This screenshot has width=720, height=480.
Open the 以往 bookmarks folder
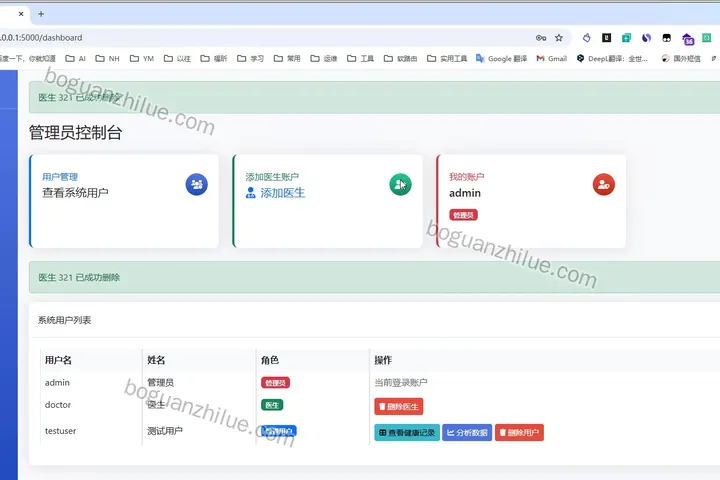(x=177, y=58)
